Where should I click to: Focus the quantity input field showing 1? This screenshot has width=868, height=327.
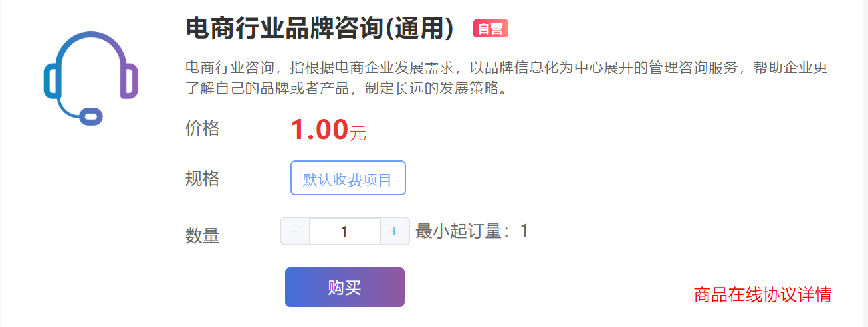pyautogui.click(x=345, y=231)
